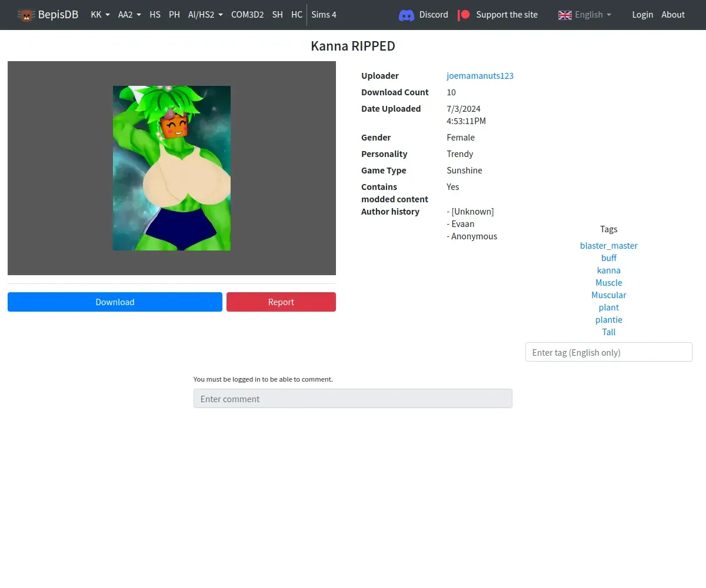Expand the AI/HS2 dropdown menu
The image size is (706, 588).
click(205, 15)
